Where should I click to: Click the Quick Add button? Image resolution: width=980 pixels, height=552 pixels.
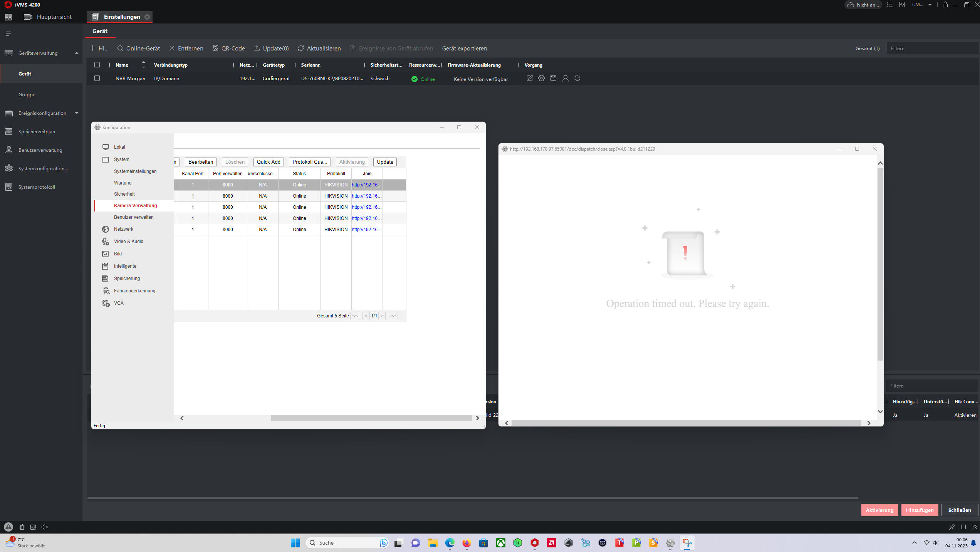[268, 162]
